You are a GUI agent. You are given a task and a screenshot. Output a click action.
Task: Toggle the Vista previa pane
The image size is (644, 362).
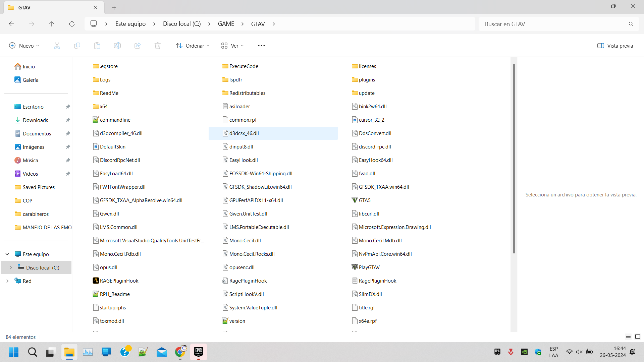(x=615, y=46)
